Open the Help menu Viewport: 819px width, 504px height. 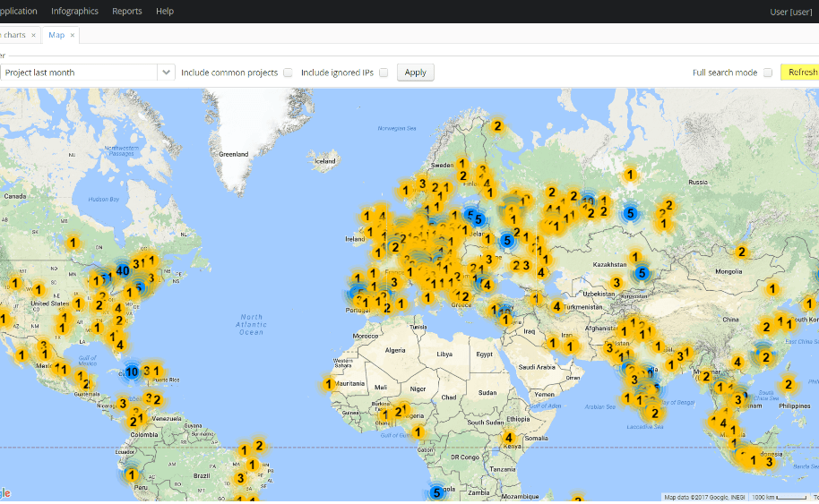[165, 11]
